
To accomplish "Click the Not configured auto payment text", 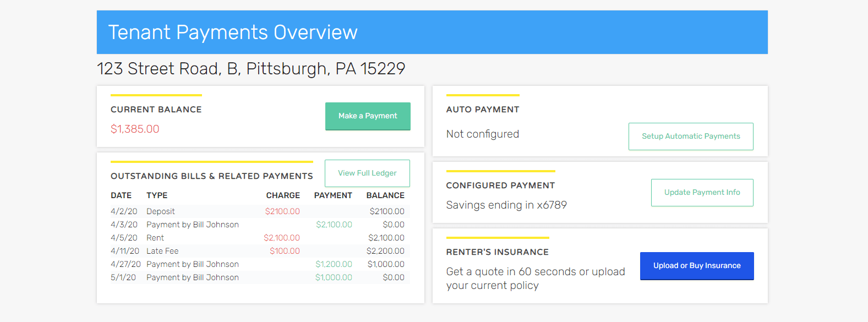I will click(482, 134).
